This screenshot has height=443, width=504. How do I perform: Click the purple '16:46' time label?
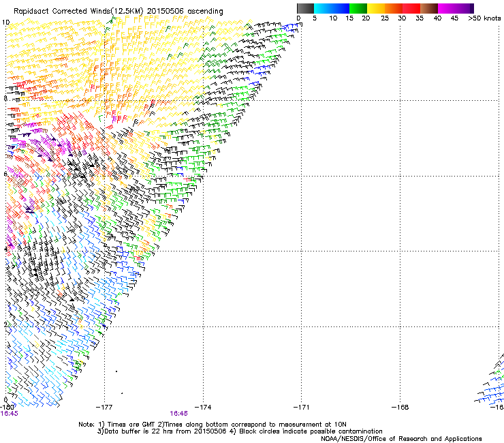point(178,414)
